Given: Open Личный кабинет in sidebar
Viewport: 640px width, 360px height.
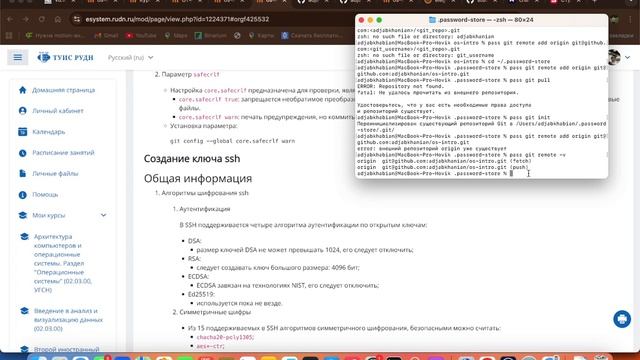Looking at the screenshot, I should point(58,111).
